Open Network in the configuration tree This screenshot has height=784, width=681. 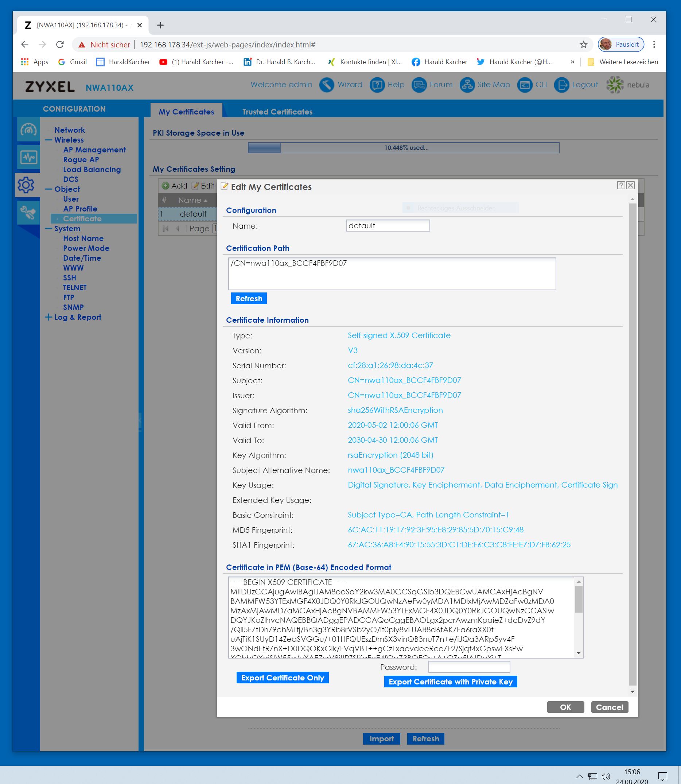pyautogui.click(x=70, y=130)
